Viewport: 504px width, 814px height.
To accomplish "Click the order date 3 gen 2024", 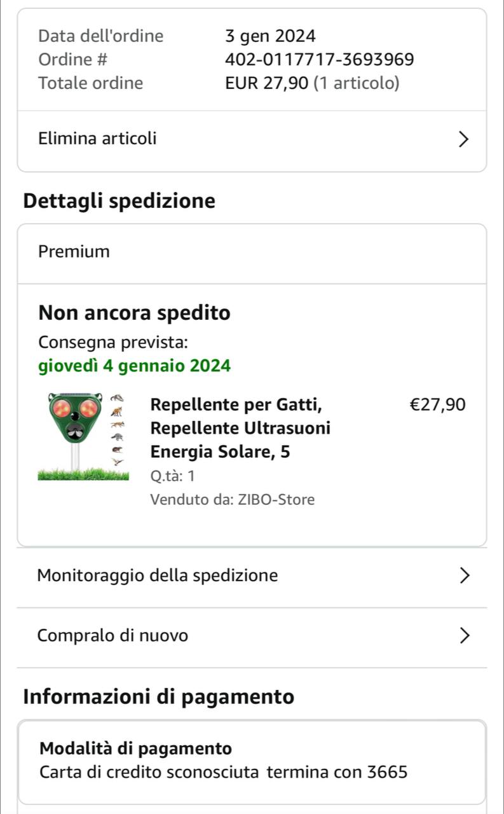I will (270, 36).
